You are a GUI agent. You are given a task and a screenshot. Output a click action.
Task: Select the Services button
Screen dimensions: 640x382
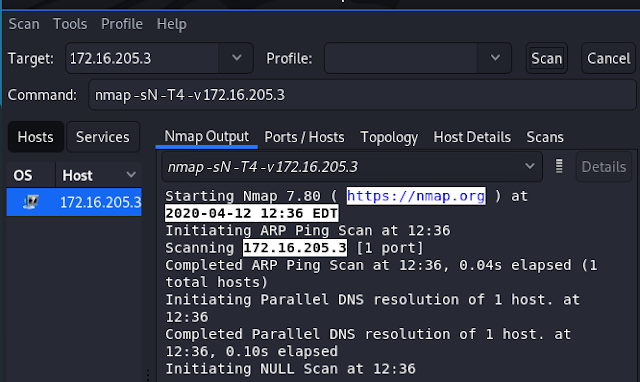(x=102, y=137)
